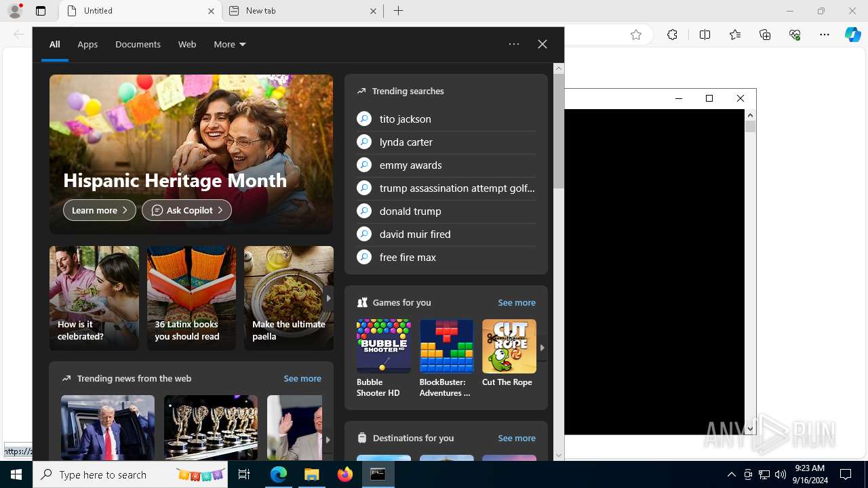Show hidden system tray icons chevron
The image size is (868, 488).
(x=731, y=474)
